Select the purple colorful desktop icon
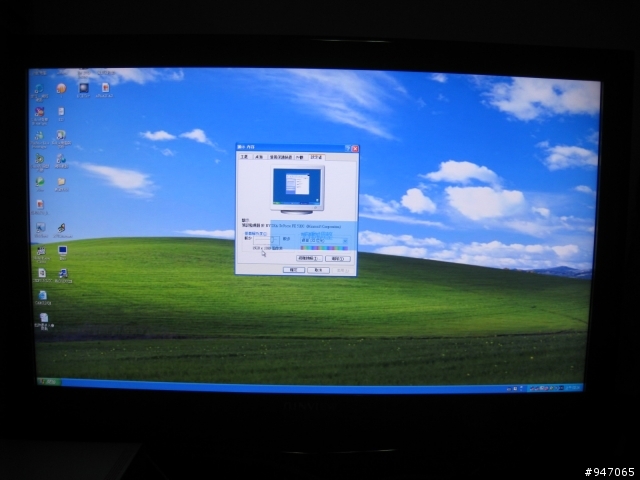 pyautogui.click(x=40, y=111)
